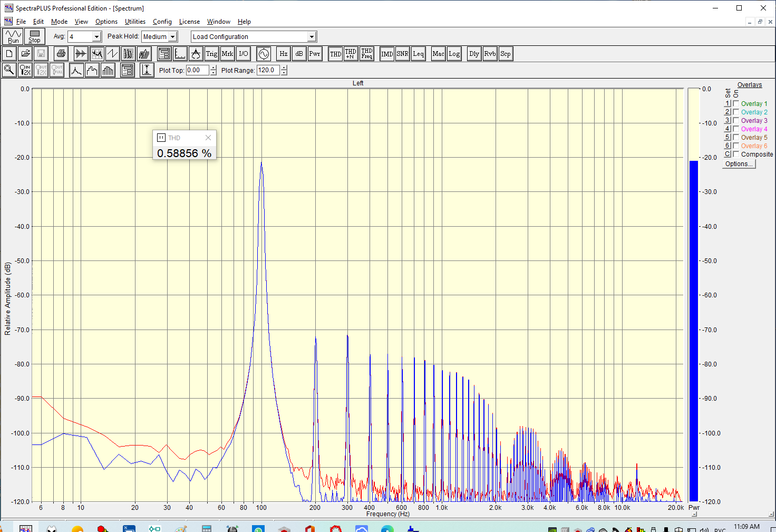Screen dimensions: 776x532
Task: Toggle the THD+N utility button
Action: click(x=351, y=54)
